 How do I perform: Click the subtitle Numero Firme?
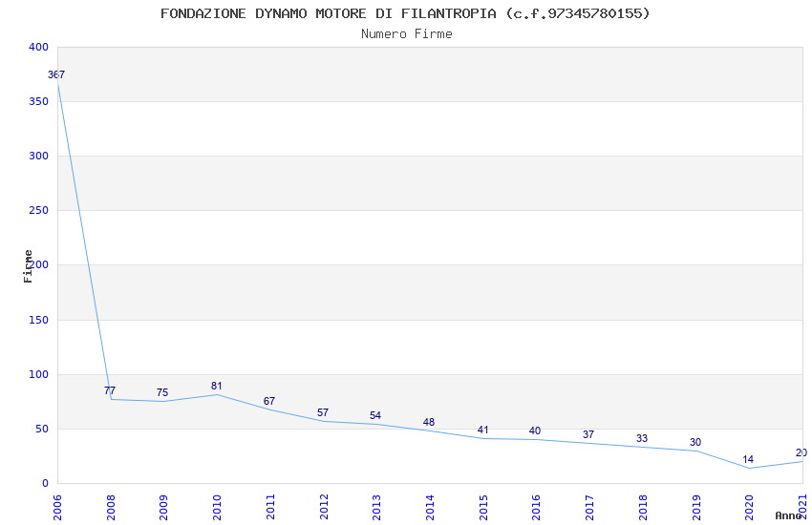(x=407, y=34)
